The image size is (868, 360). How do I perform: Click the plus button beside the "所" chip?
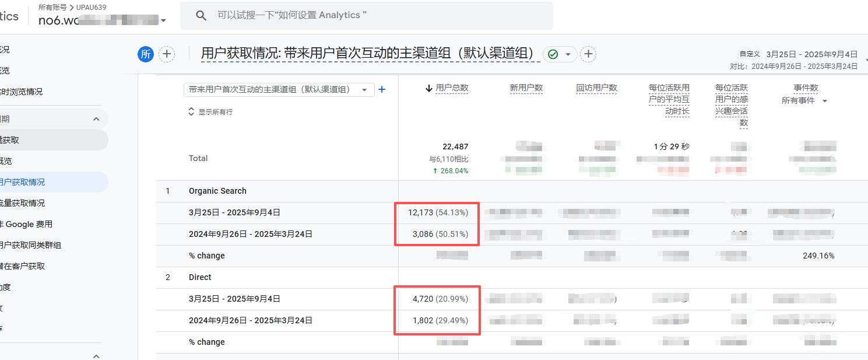pyautogui.click(x=167, y=54)
